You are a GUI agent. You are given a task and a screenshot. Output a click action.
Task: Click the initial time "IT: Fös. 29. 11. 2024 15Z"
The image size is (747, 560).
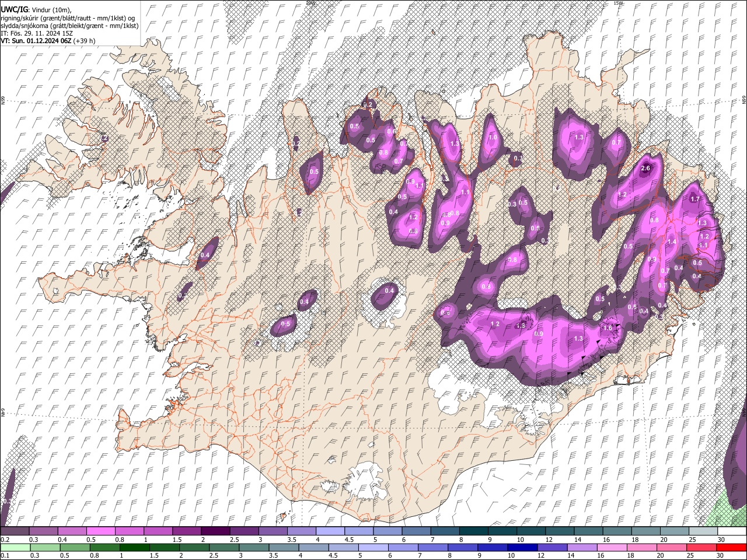(37, 33)
